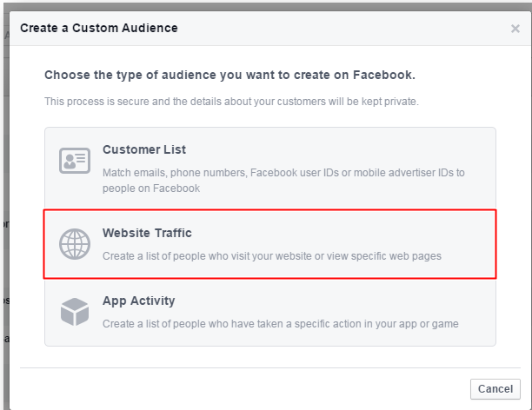Select the Customer List heading
This screenshot has width=532, height=410.
[x=144, y=149]
